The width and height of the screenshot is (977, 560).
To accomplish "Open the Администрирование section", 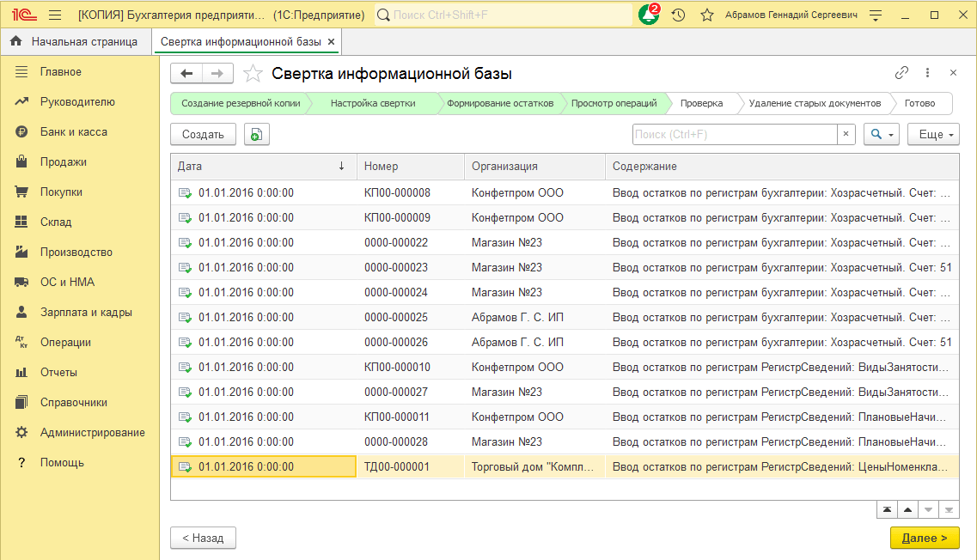I will click(80, 432).
